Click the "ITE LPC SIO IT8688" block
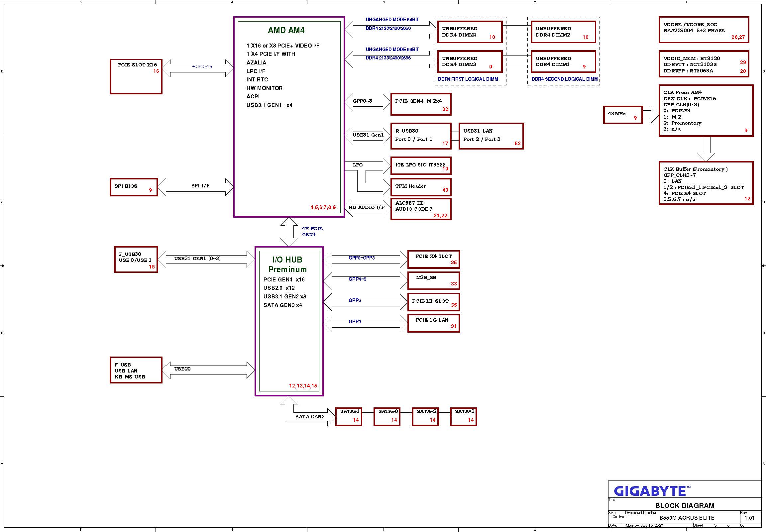The height and width of the screenshot is (532, 766). click(x=421, y=166)
